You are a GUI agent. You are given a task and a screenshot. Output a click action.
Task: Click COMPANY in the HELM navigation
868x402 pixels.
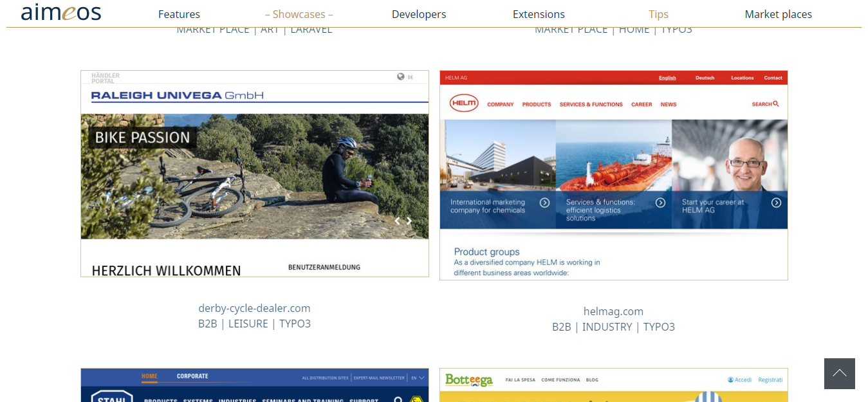pos(501,104)
